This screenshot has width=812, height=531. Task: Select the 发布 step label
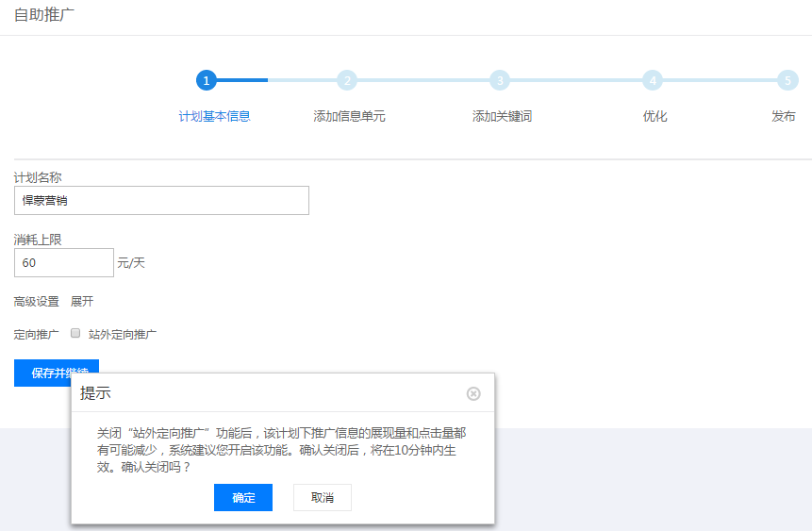click(783, 117)
